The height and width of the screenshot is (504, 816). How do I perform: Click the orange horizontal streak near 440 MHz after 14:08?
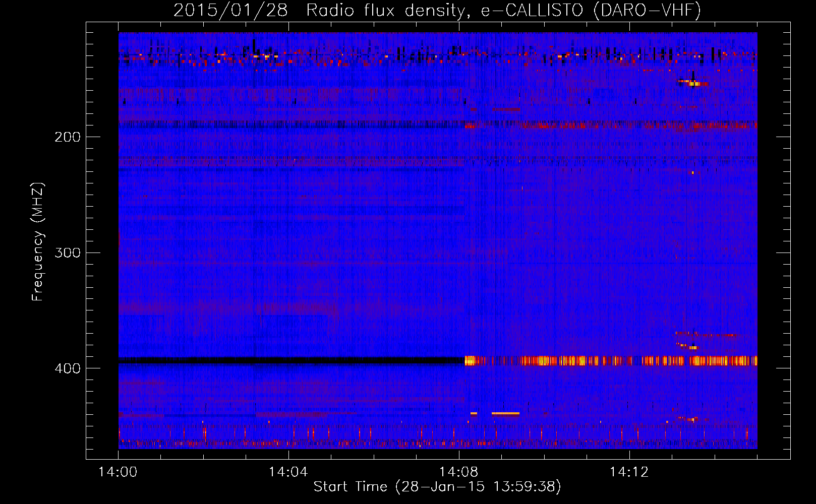[x=505, y=413]
